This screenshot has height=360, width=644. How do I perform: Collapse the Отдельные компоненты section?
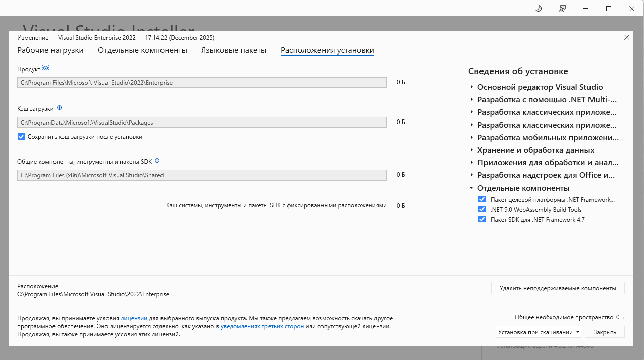pyautogui.click(x=471, y=188)
